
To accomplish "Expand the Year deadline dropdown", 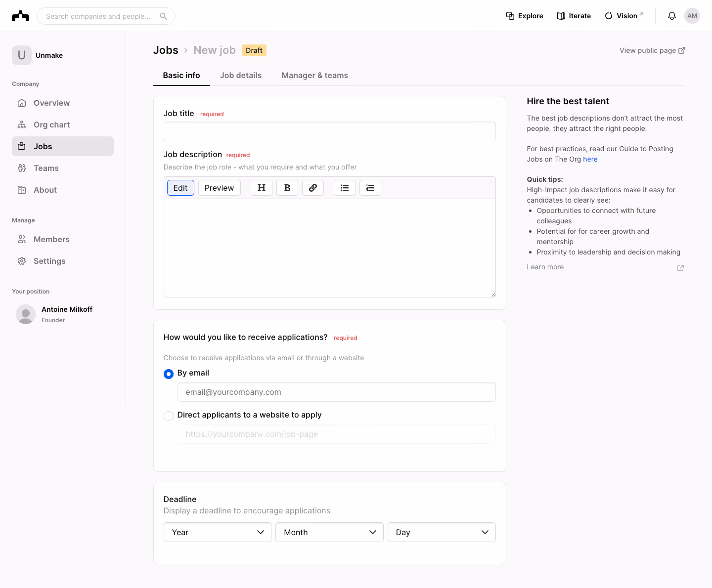I will click(x=218, y=532).
